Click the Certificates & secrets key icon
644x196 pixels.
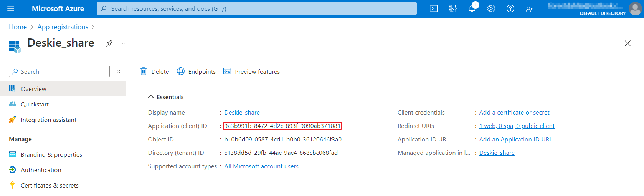click(12, 185)
